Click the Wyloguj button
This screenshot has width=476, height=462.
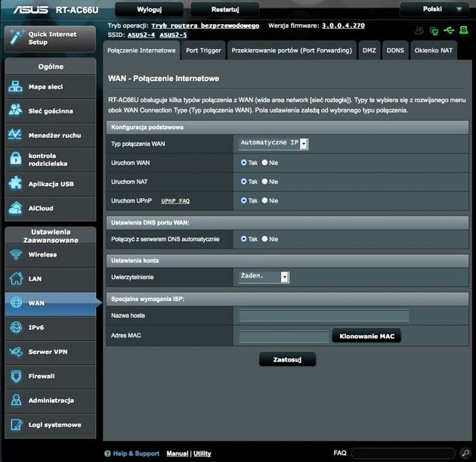(x=149, y=9)
